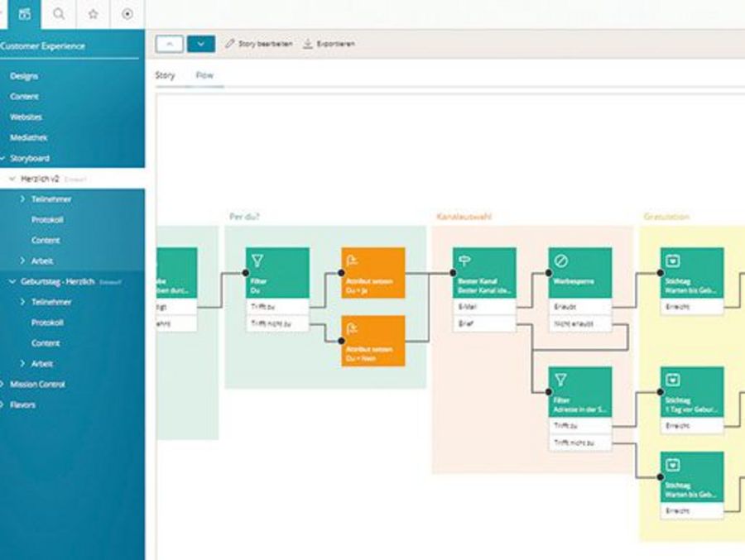This screenshot has height=560, width=745.
Task: Collapse the 'Herzlich v2' tree node
Action: (12, 179)
